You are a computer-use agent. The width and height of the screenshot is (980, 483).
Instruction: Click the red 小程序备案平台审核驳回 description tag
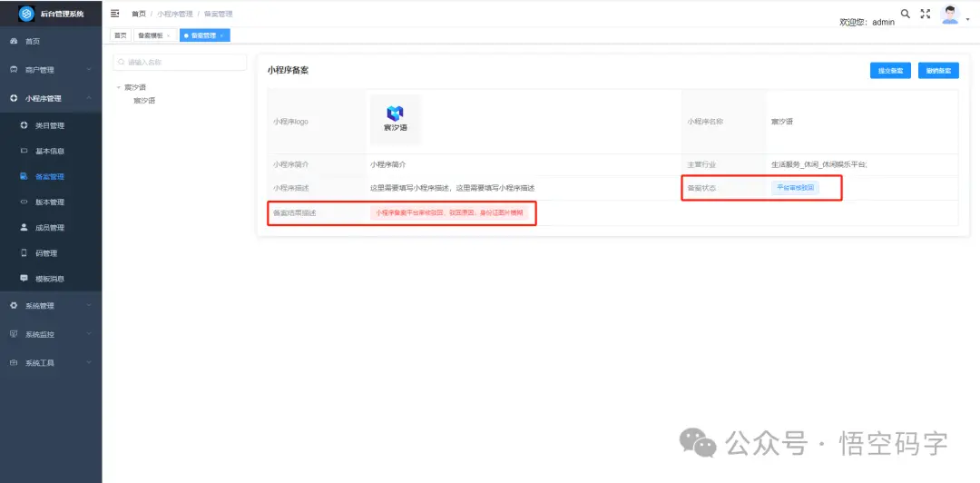(449, 212)
